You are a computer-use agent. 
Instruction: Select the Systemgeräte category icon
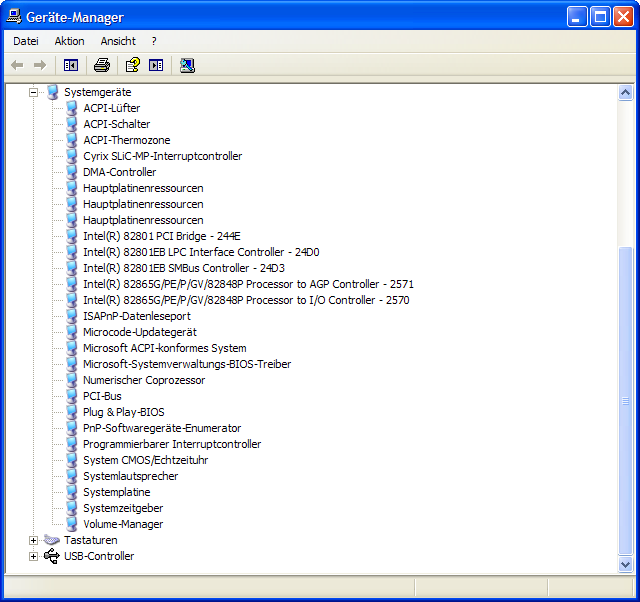tap(53, 92)
